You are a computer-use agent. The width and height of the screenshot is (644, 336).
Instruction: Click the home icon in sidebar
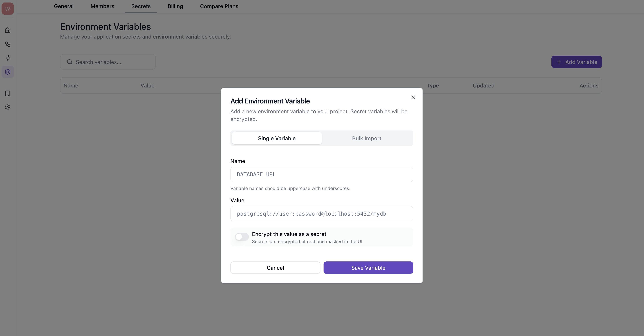tap(8, 30)
